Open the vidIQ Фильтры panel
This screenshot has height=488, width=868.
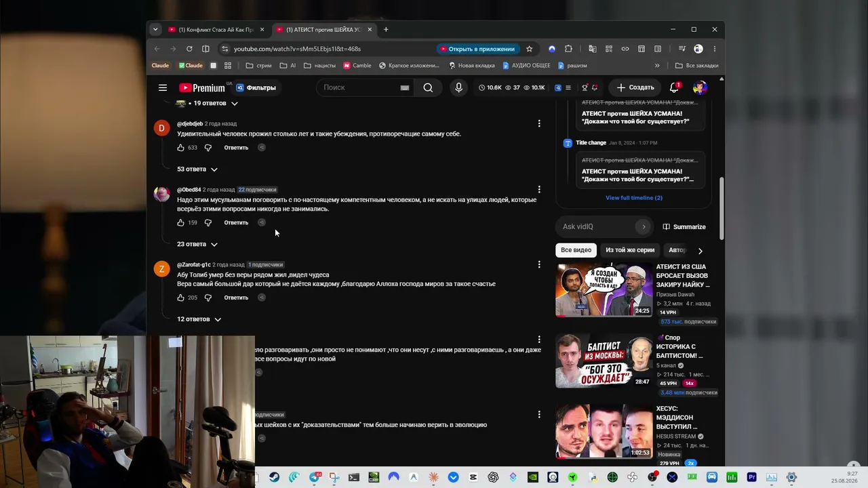click(256, 87)
